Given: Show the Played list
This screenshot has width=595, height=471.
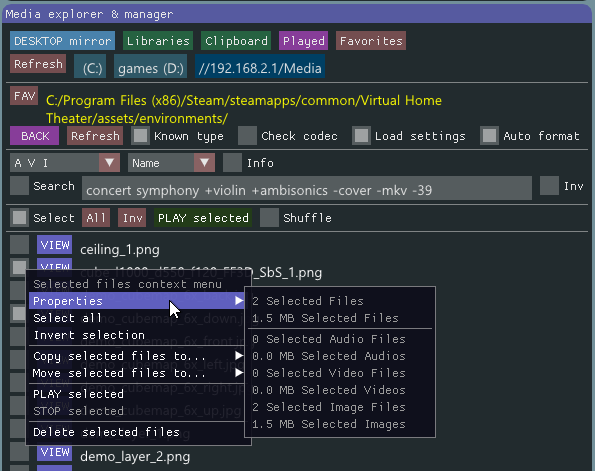Looking at the screenshot, I should [304, 41].
